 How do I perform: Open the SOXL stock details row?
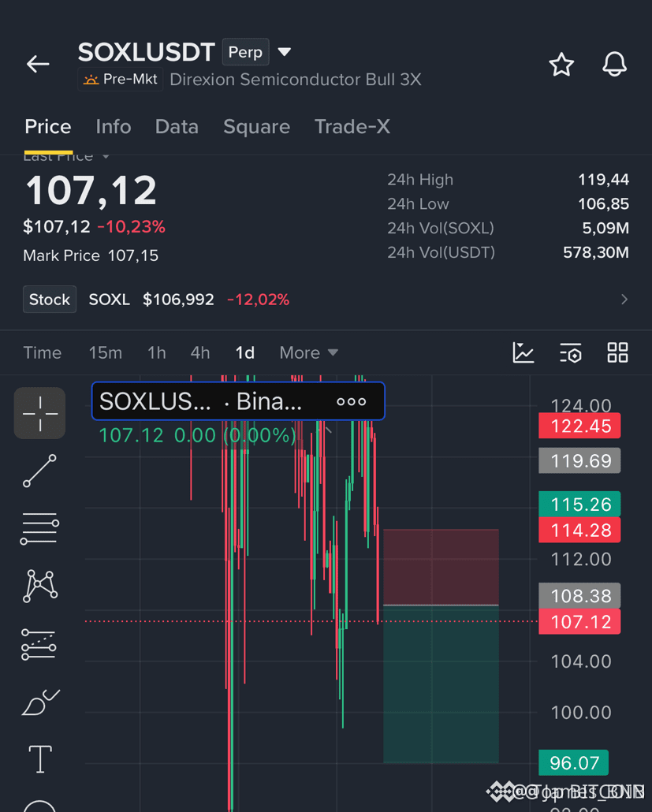(x=326, y=300)
